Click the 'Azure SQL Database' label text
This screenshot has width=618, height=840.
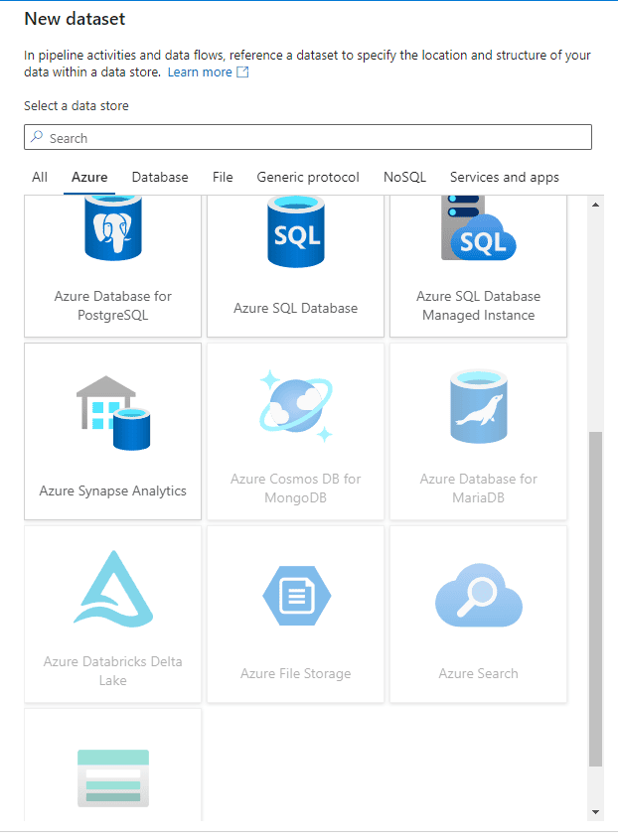coord(296,308)
